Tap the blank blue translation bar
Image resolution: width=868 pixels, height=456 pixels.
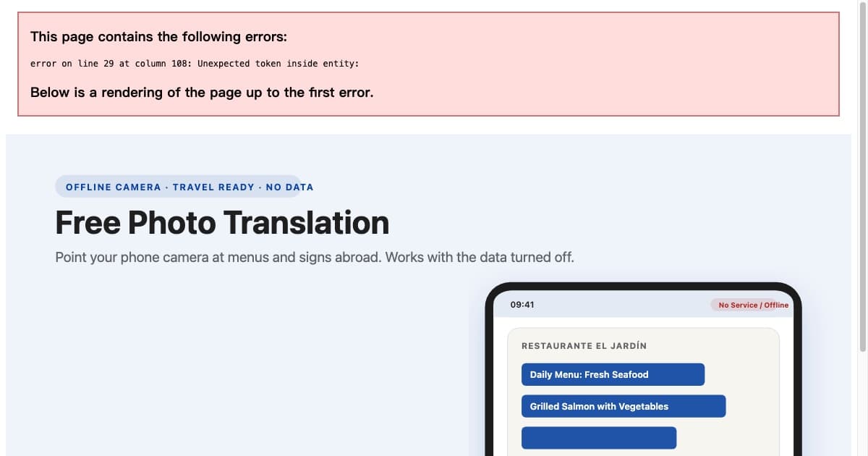point(599,438)
